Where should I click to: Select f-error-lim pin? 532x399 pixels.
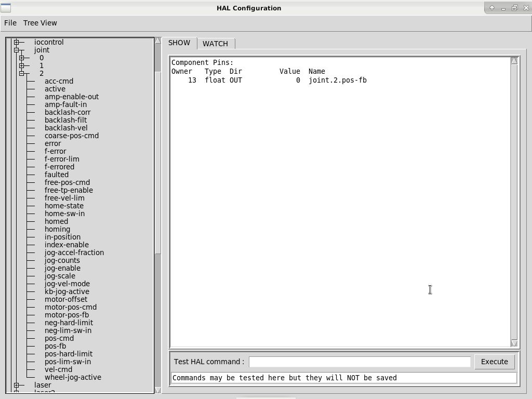point(62,159)
